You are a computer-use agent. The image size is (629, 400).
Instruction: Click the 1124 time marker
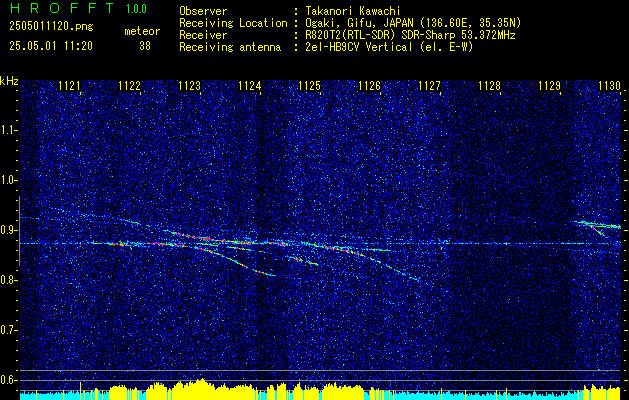pyautogui.click(x=250, y=85)
